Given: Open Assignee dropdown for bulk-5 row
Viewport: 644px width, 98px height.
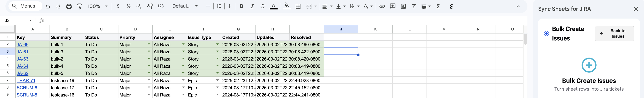Looking at the screenshot, I should 183,73.
